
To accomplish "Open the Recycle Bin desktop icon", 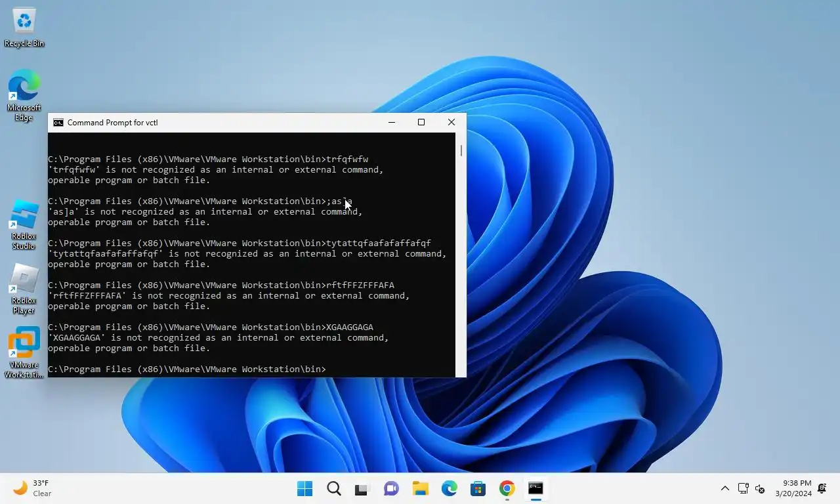I will point(24,28).
